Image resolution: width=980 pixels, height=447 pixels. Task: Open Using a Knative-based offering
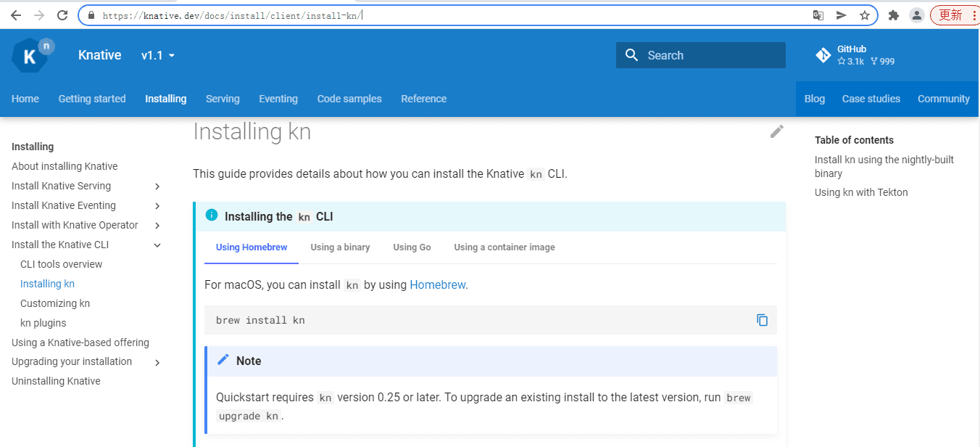[x=80, y=343]
